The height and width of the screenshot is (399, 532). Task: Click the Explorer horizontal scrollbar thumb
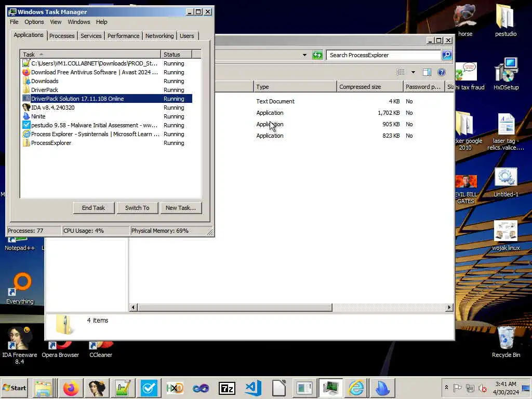pyautogui.click(x=235, y=308)
